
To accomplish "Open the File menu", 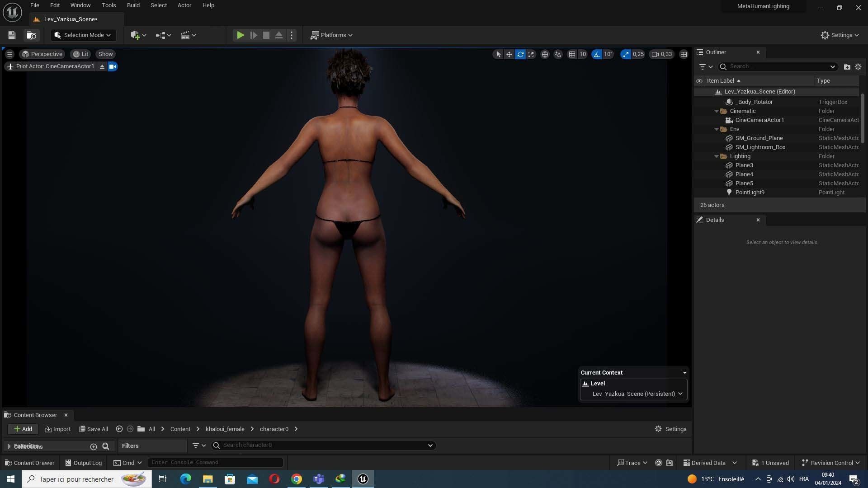I will pyautogui.click(x=35, y=5).
